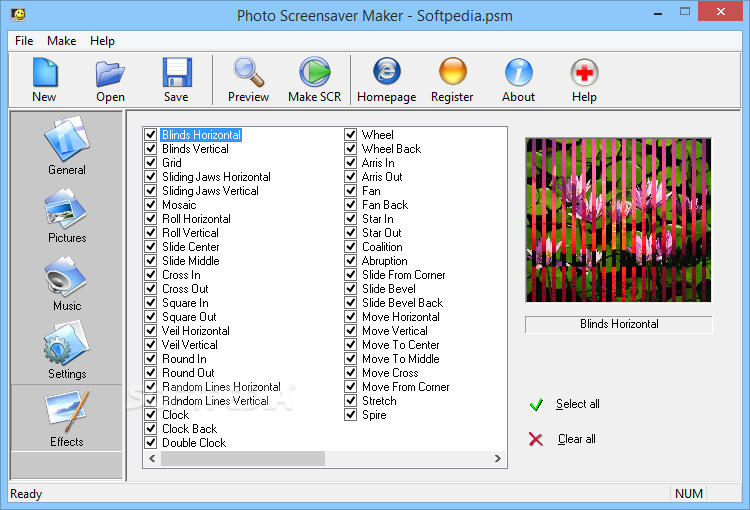Image resolution: width=750 pixels, height=510 pixels.
Task: Select the Wheel Back effect name
Action: (x=391, y=148)
